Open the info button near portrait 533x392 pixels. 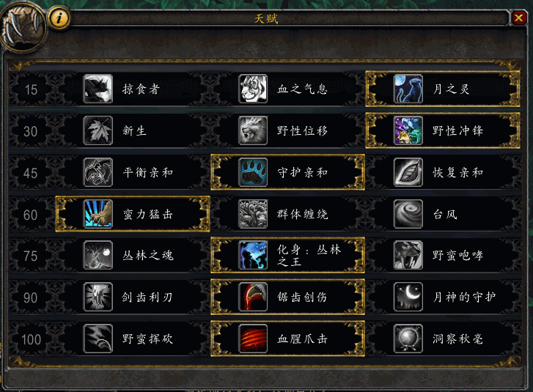point(59,18)
